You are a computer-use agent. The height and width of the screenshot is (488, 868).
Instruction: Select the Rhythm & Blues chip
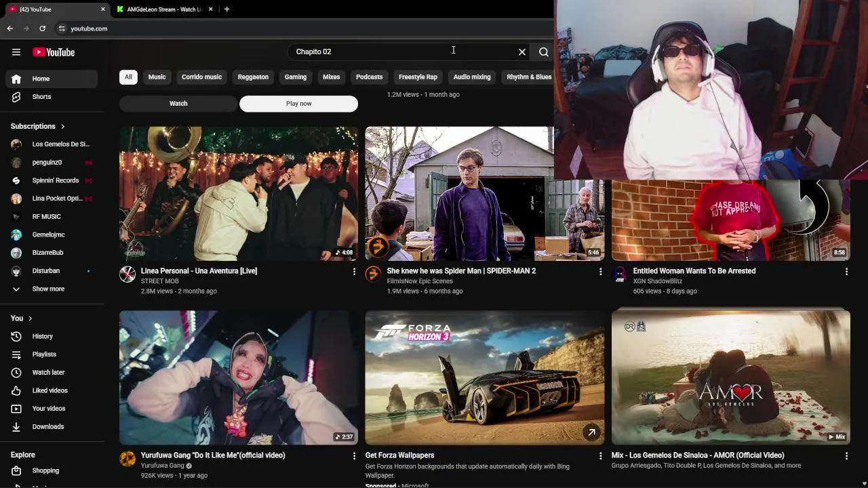529,77
